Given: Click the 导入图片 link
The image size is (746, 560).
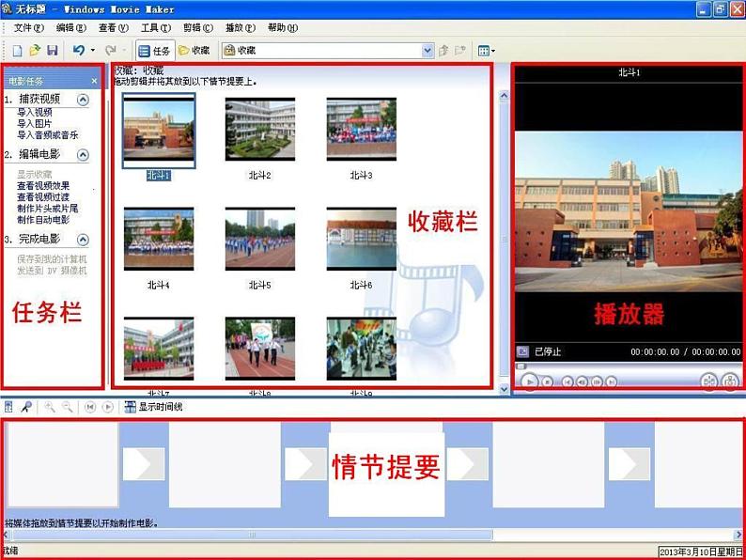Looking at the screenshot, I should pyautogui.click(x=35, y=124).
